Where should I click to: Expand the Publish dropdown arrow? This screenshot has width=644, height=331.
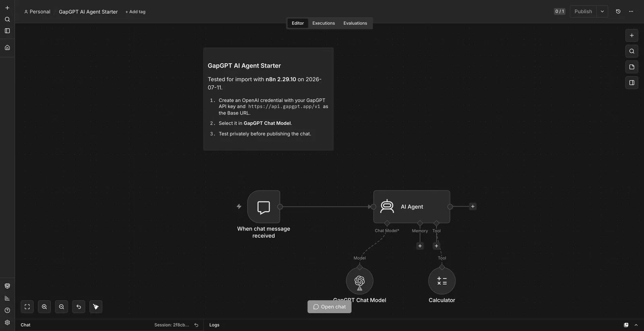602,11
